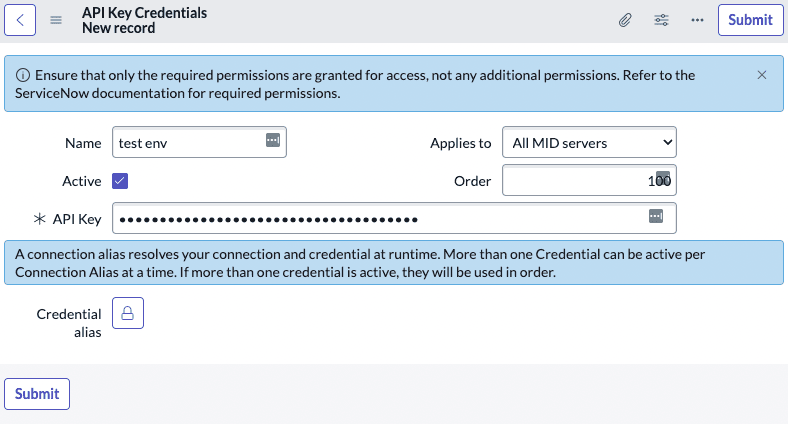Click the icon inside the API Key field
The height and width of the screenshot is (424, 788).
coord(656,216)
